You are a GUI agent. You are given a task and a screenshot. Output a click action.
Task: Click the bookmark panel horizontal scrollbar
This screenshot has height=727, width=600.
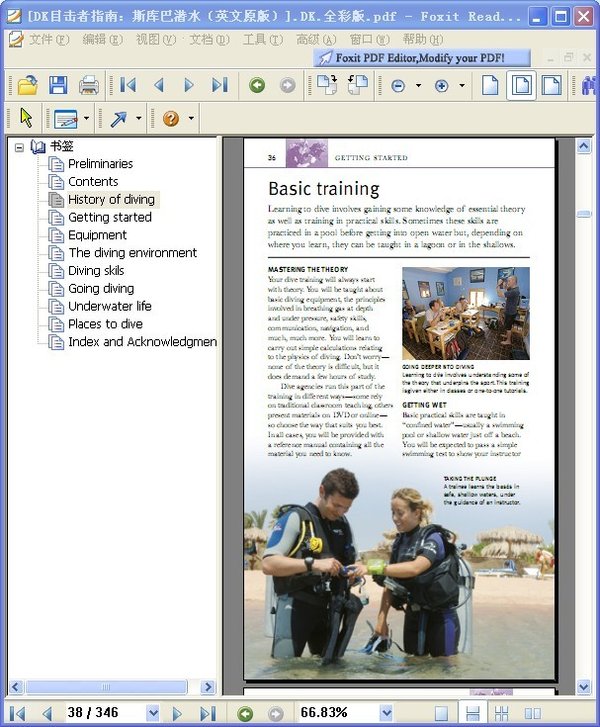[110, 687]
